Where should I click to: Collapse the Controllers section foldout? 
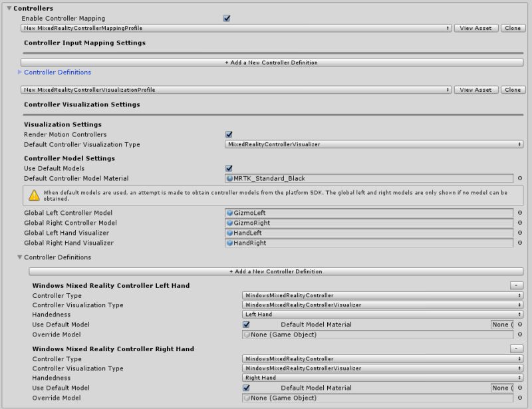click(x=7, y=8)
